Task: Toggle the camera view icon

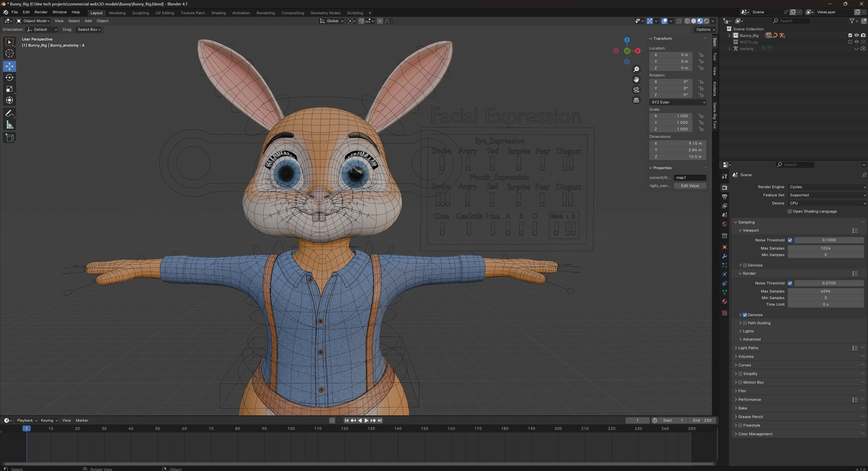Action: (636, 90)
